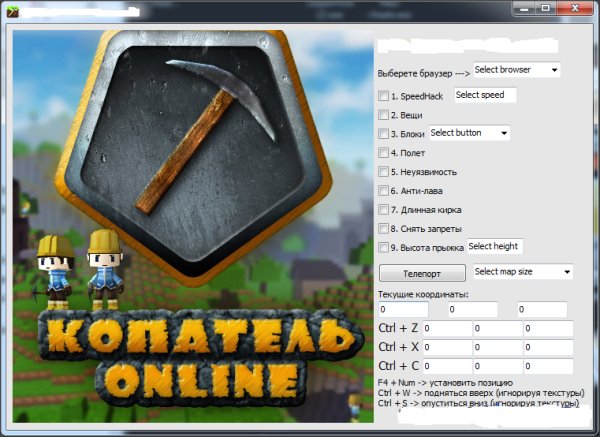This screenshot has height=437, width=600.
Task: Tick the 8. Снять запреты checkbox
Action: [383, 228]
